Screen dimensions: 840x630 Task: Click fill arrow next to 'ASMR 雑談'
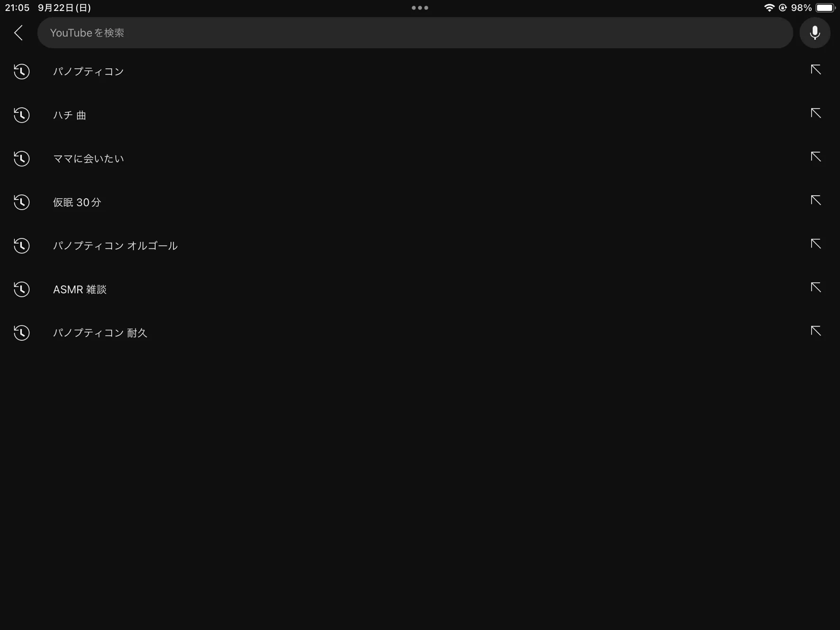[815, 288]
